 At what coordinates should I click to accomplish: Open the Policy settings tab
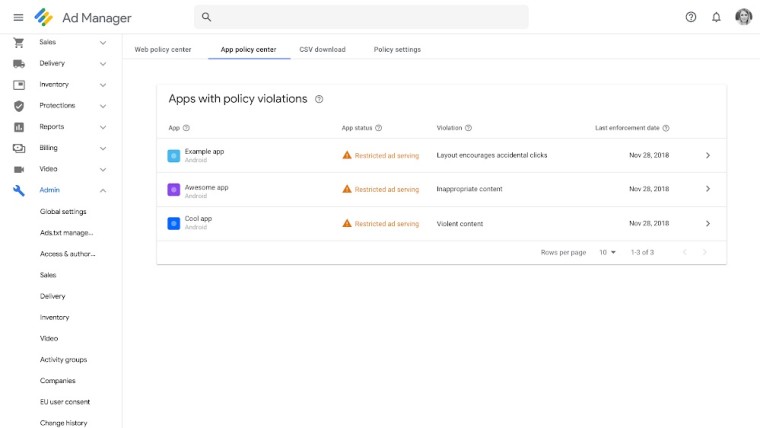tap(397, 49)
